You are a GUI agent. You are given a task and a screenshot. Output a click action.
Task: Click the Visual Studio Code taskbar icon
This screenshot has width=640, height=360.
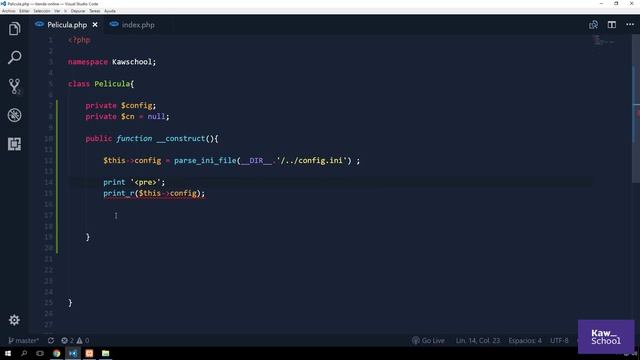point(73,353)
